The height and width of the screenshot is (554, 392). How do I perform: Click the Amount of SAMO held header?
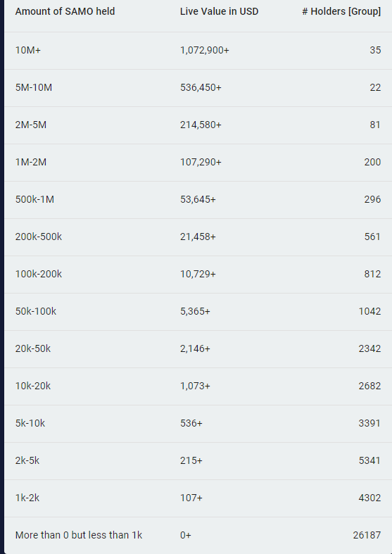click(x=65, y=11)
